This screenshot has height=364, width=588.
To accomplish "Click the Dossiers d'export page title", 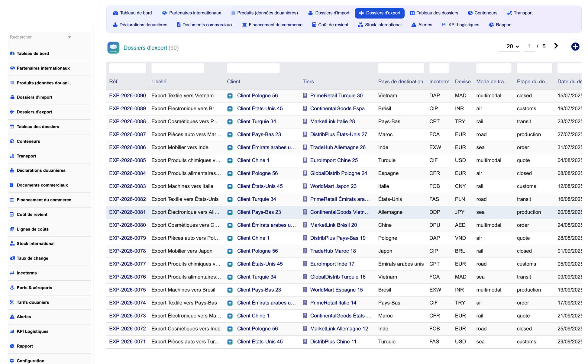I will 145,48.
